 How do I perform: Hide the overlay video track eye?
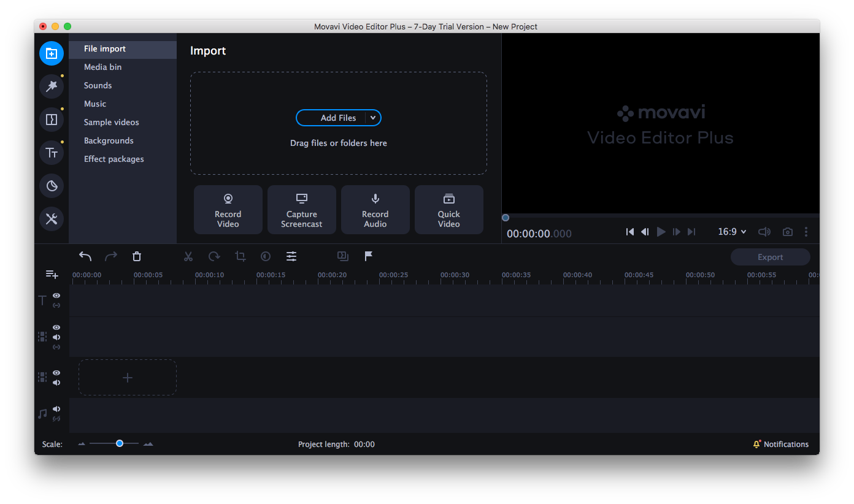coord(56,327)
